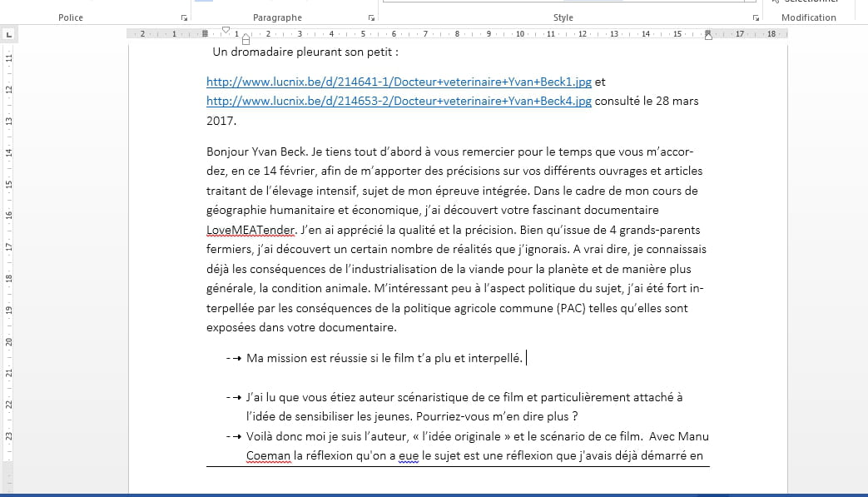The image size is (868, 497).
Task: Click the underlined word Coeman
Action: (x=268, y=456)
